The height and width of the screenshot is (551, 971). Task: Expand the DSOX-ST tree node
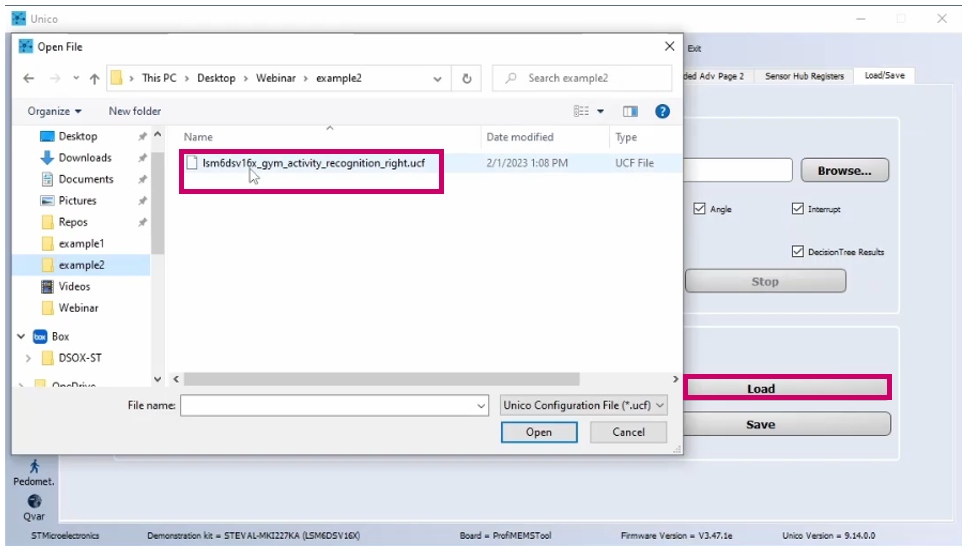[x=28, y=358]
